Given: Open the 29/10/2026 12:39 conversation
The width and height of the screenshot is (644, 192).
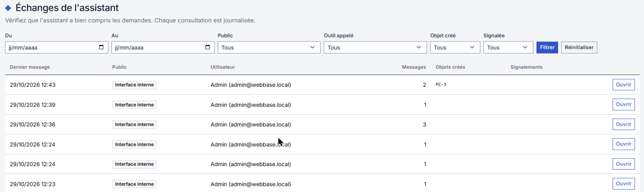Looking at the screenshot, I should pos(623,104).
